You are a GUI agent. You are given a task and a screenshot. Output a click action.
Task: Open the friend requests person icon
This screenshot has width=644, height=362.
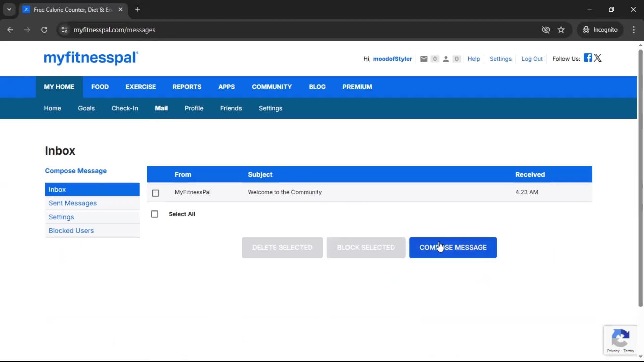[446, 59]
